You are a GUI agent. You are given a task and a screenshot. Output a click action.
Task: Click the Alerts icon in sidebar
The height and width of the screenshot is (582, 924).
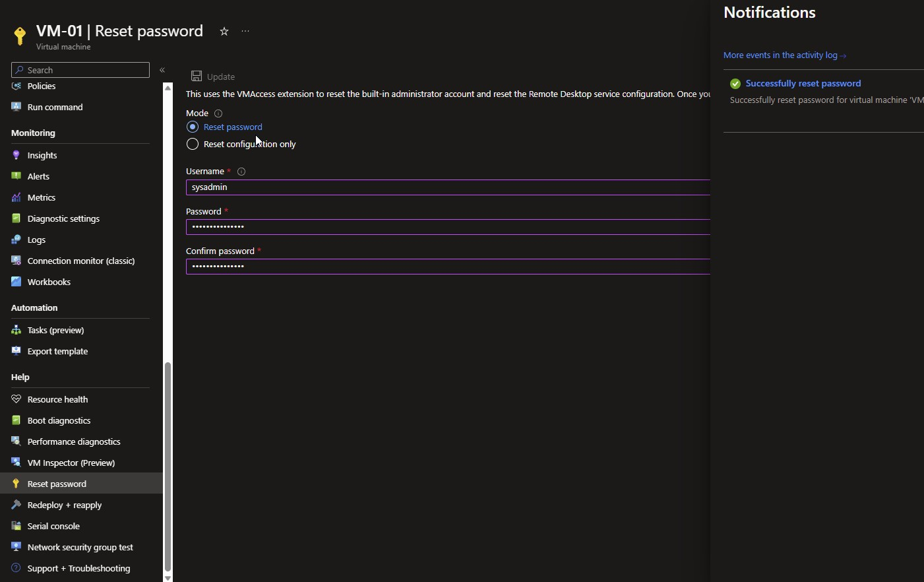pos(16,176)
